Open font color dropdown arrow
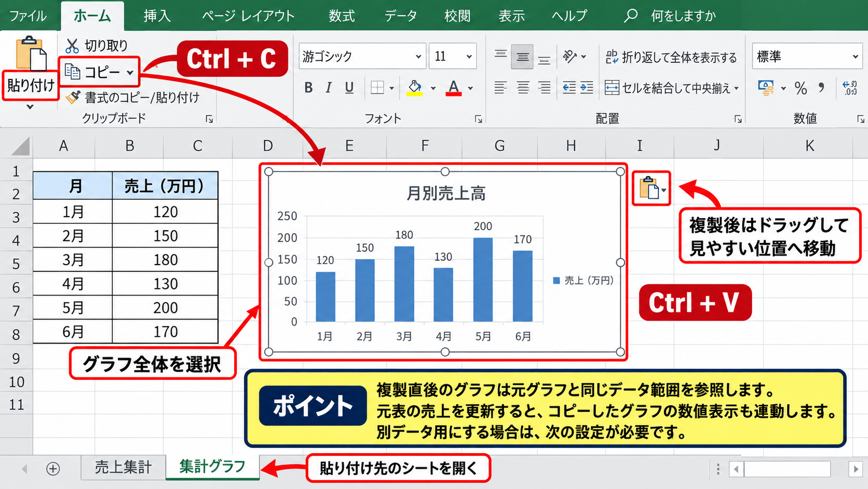Image resolution: width=868 pixels, height=489 pixels. [470, 88]
